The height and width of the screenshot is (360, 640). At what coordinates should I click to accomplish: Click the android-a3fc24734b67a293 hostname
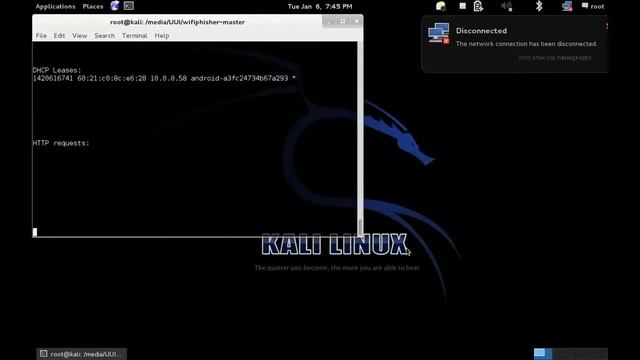click(239, 78)
